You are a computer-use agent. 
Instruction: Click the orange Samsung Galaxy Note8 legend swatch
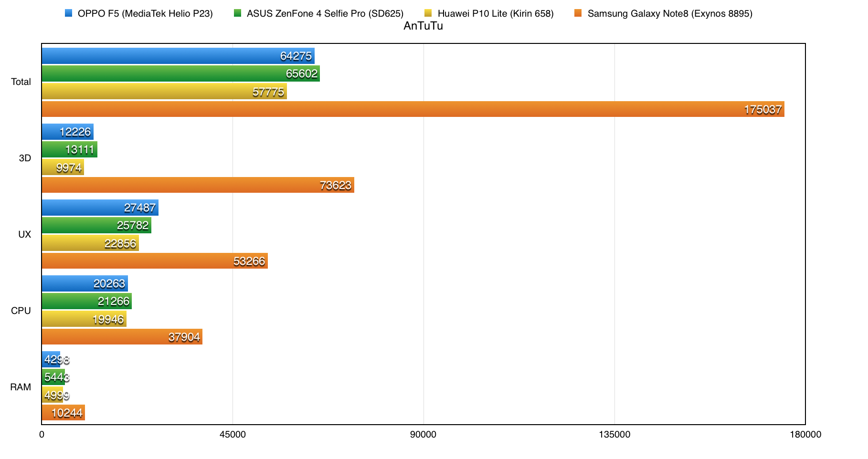tap(578, 13)
